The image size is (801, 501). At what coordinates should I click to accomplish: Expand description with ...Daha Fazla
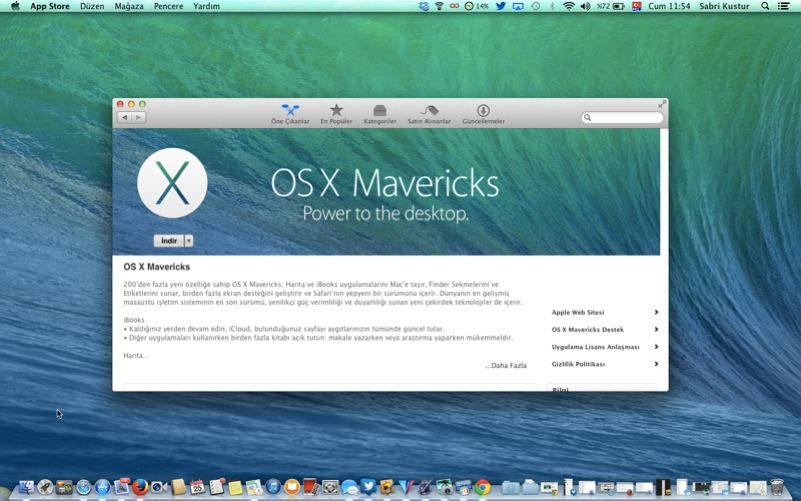point(505,366)
